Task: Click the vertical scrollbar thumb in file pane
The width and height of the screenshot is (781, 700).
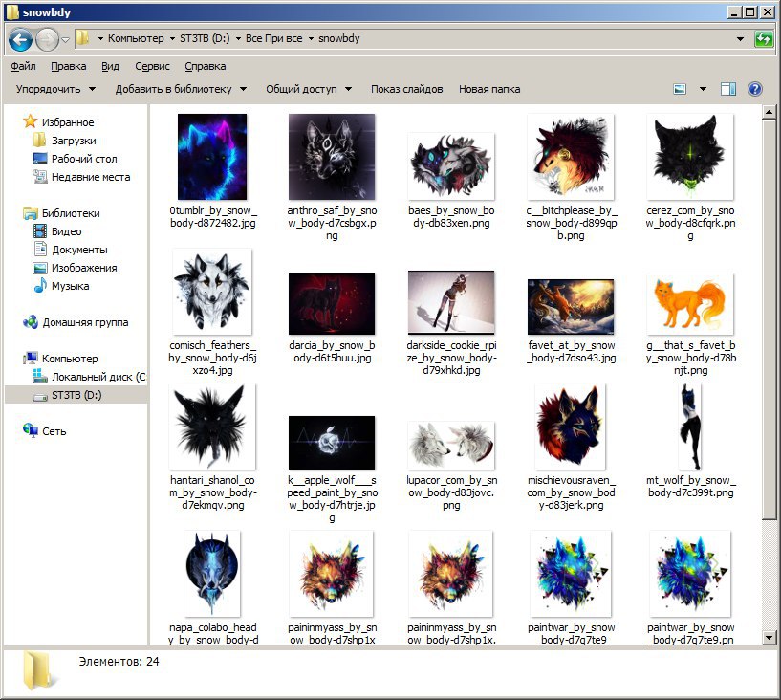Action: click(769, 319)
